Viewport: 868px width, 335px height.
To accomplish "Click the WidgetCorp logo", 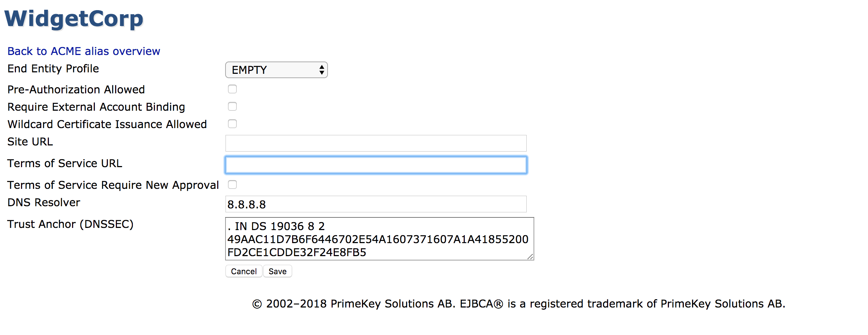I will click(74, 19).
